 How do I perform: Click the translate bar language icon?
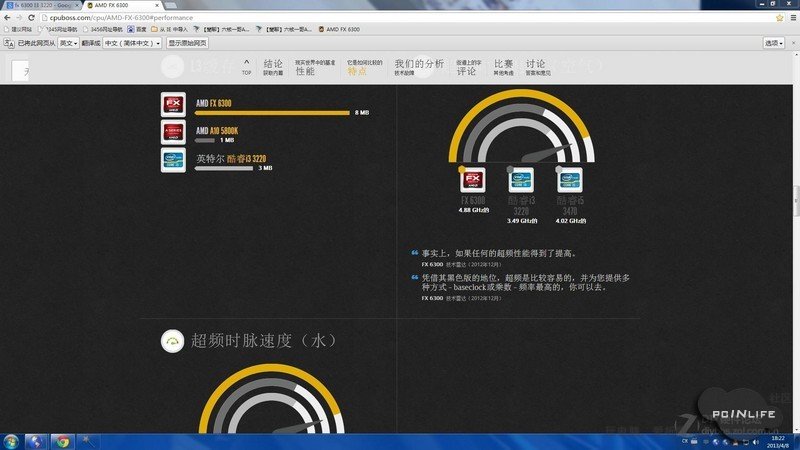(9, 43)
